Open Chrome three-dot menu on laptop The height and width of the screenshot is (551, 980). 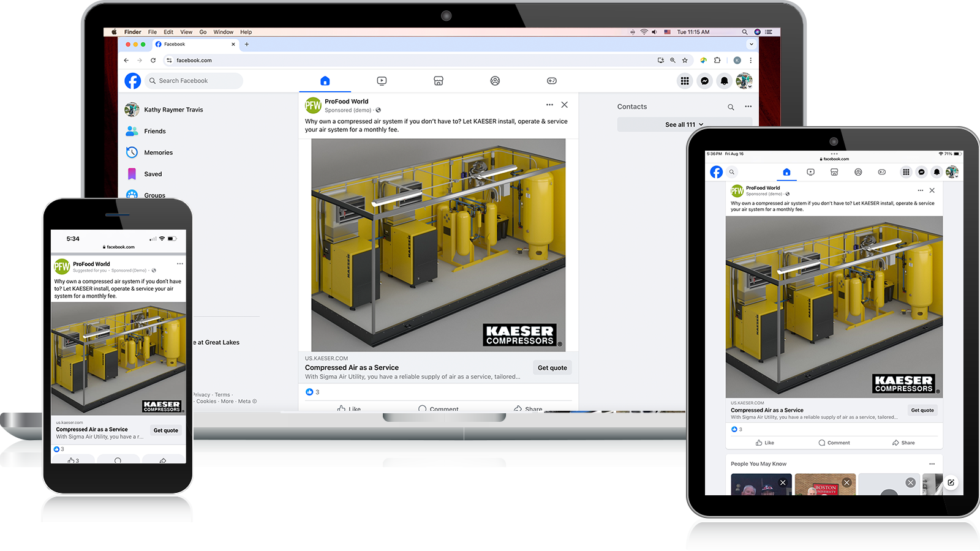[x=750, y=60]
